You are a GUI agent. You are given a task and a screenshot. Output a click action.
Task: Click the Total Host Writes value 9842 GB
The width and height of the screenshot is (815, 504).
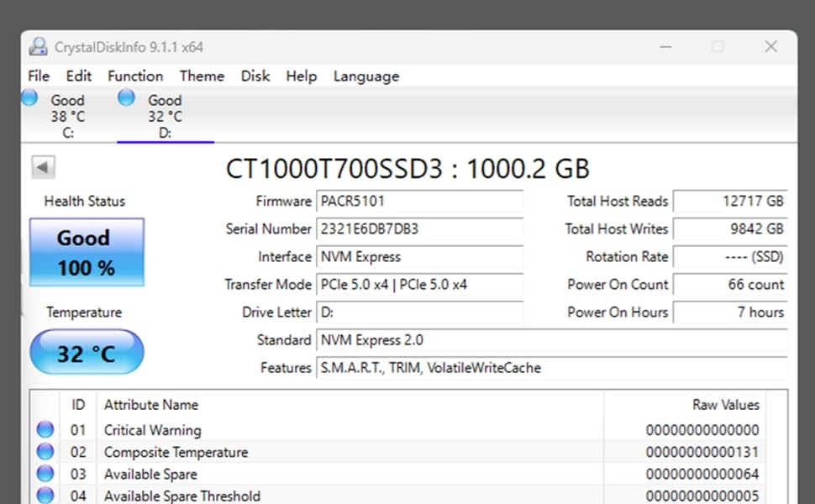(x=730, y=228)
